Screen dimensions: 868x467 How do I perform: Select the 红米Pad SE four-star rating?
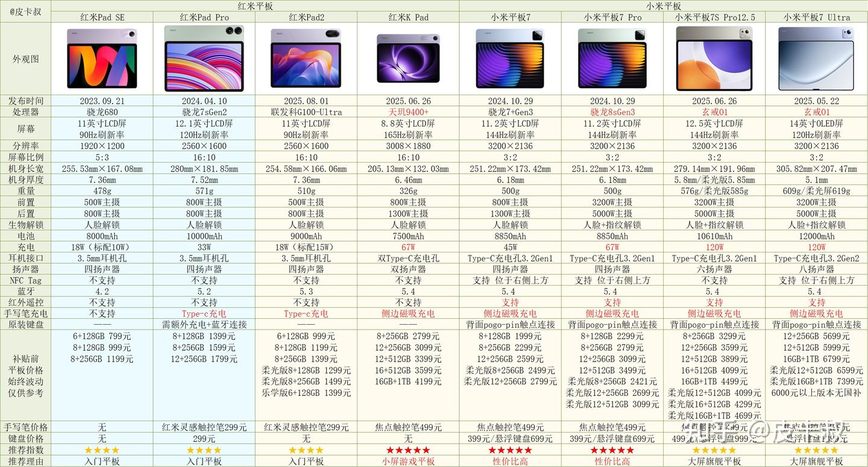click(x=102, y=450)
